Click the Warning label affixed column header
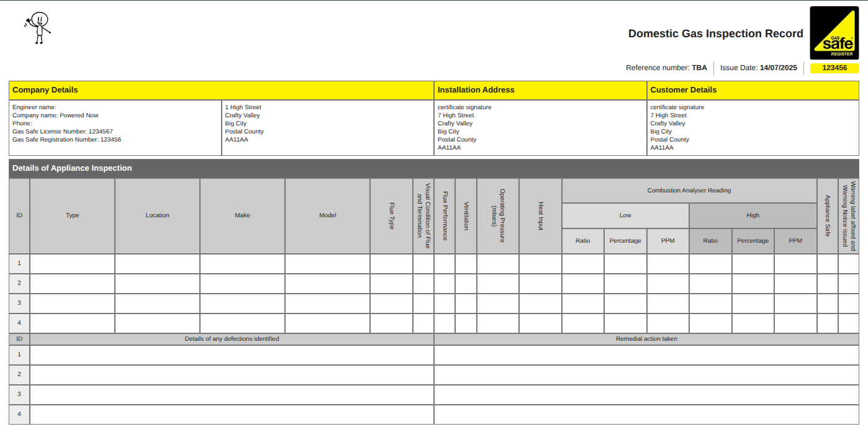This screenshot has height=442, width=868. (x=849, y=216)
